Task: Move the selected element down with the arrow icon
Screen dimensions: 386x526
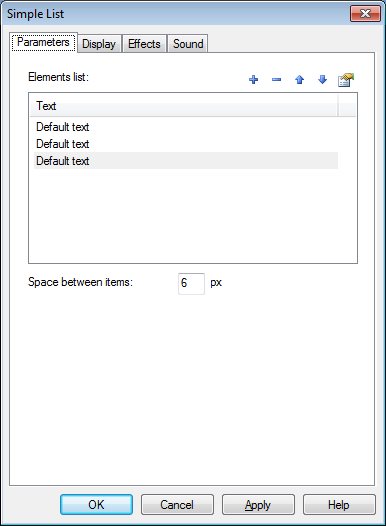Action: coord(322,80)
